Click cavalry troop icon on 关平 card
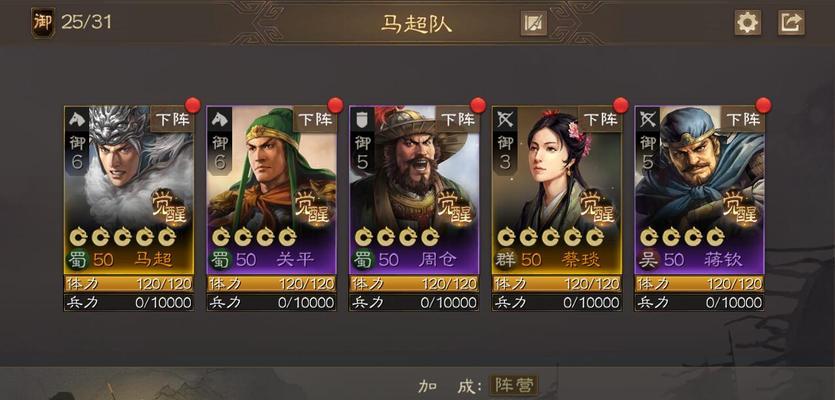835x400 pixels. click(x=219, y=119)
